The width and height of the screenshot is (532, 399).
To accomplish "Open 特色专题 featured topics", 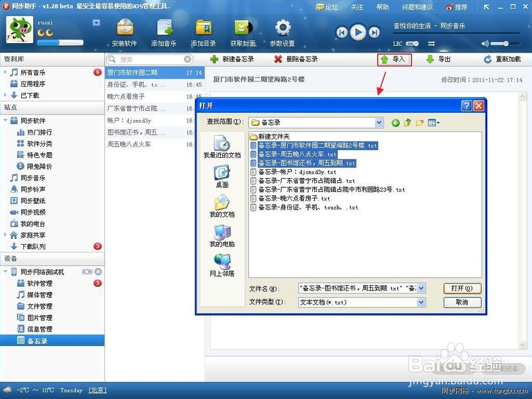I will (x=39, y=155).
